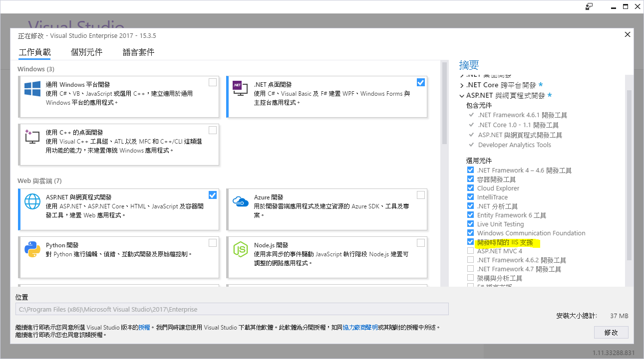
Task: Open the 授權 license link
Action: pos(144,328)
